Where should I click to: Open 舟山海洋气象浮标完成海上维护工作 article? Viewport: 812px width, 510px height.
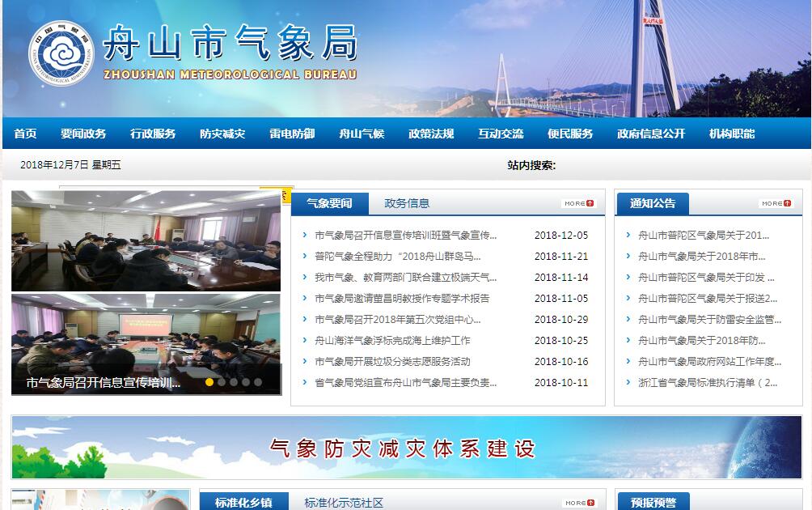tap(392, 341)
